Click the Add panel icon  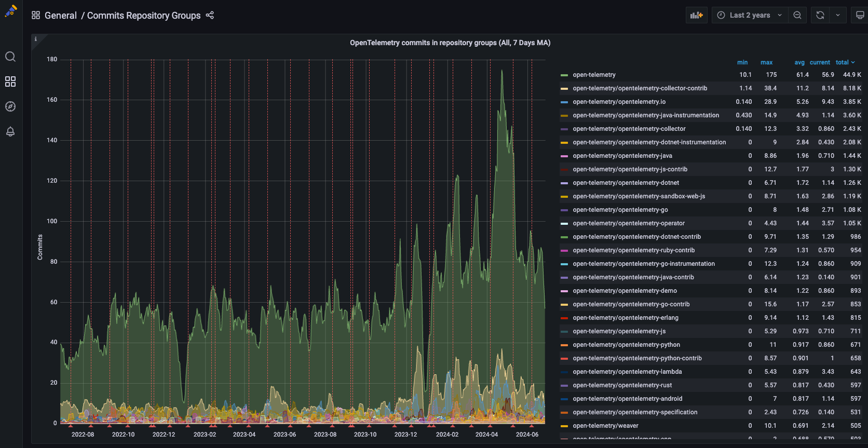click(697, 15)
